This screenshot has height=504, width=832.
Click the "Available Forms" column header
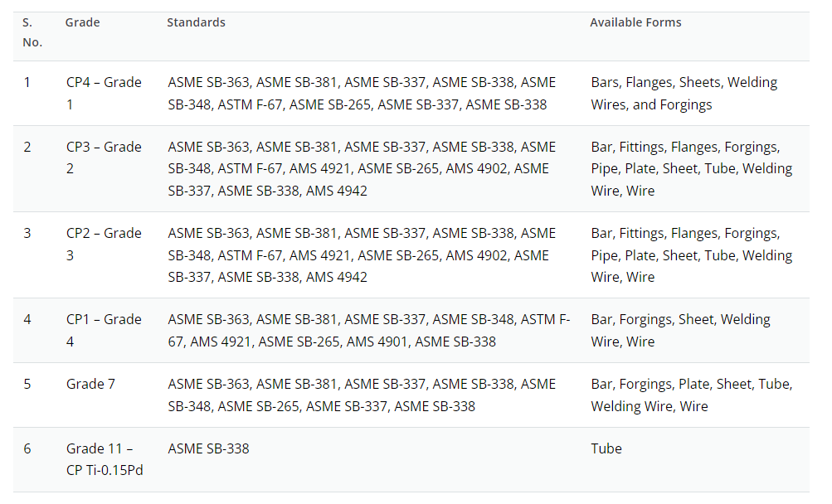(635, 22)
